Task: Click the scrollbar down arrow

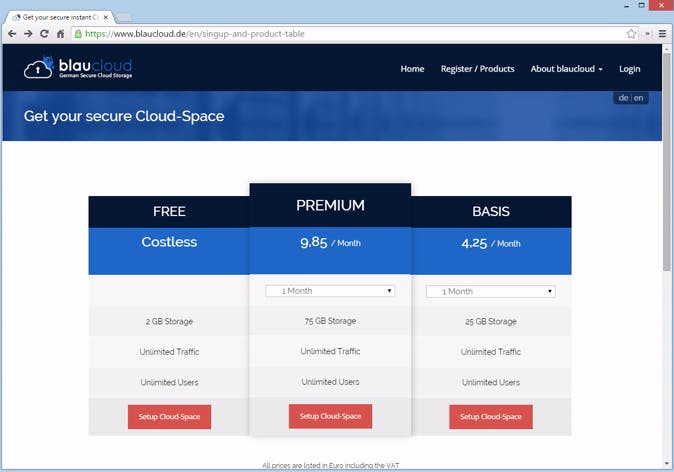Action: tap(667, 464)
